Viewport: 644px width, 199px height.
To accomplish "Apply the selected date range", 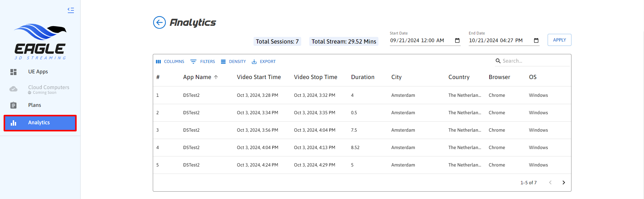I will click(559, 40).
